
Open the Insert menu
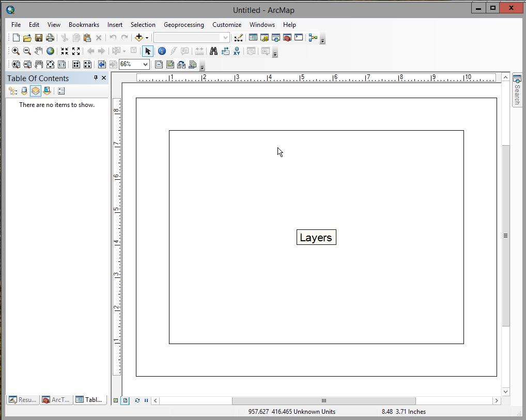pyautogui.click(x=115, y=25)
